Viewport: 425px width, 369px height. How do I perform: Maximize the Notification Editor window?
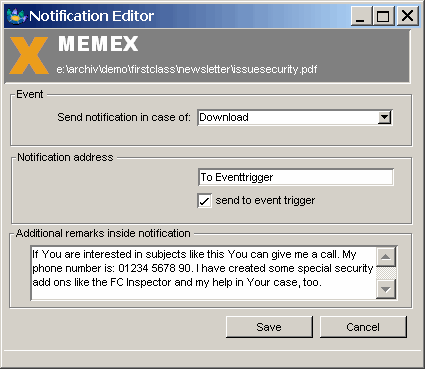(x=384, y=16)
